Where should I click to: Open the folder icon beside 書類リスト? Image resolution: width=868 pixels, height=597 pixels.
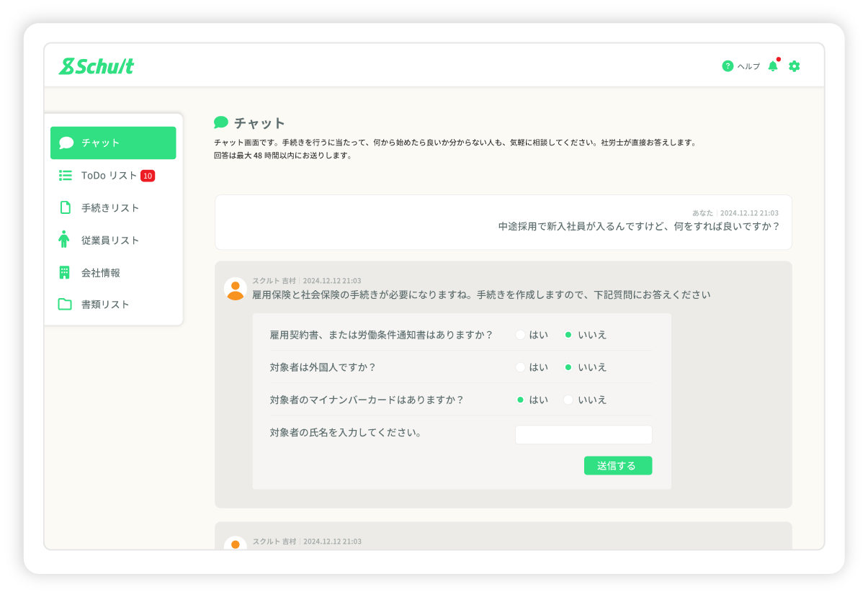pos(65,304)
